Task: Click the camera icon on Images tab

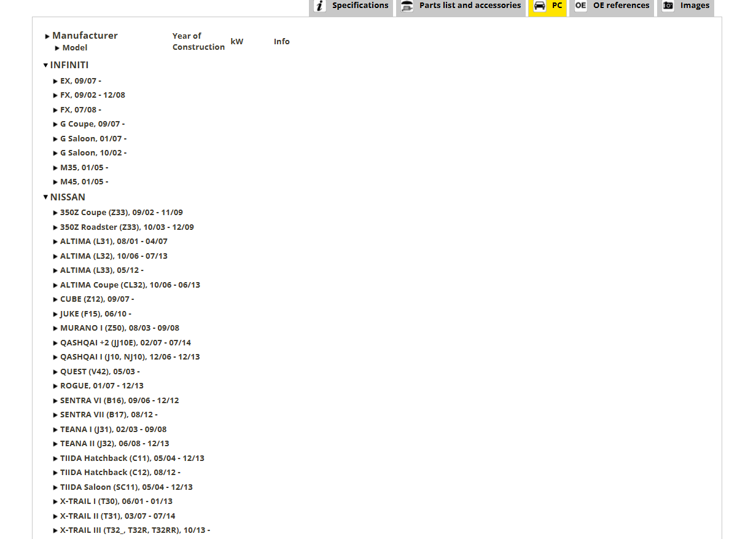Action: click(668, 6)
